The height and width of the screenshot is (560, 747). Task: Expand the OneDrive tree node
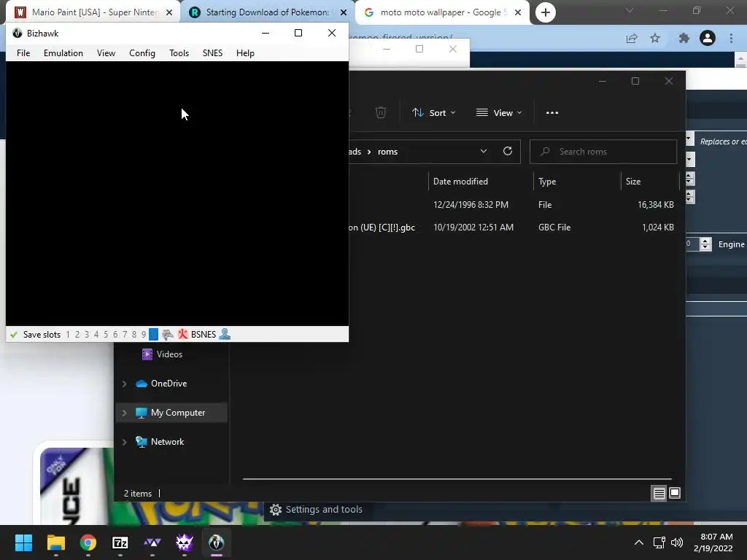click(124, 384)
